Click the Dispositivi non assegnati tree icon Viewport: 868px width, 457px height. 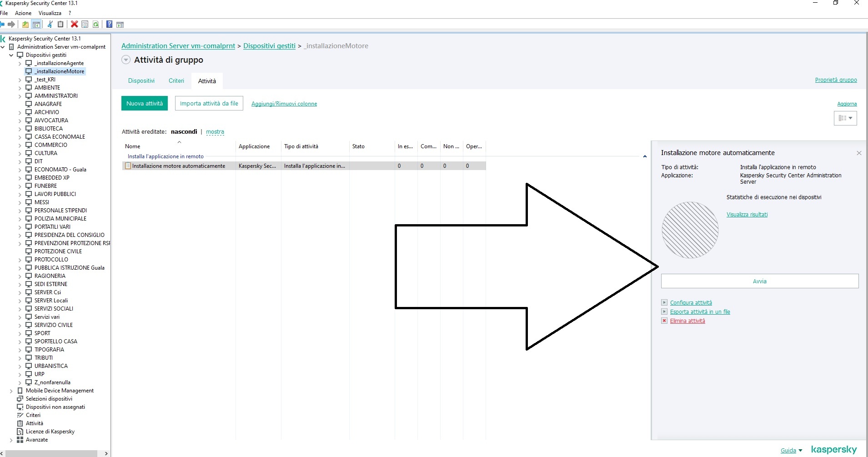pyautogui.click(x=20, y=407)
